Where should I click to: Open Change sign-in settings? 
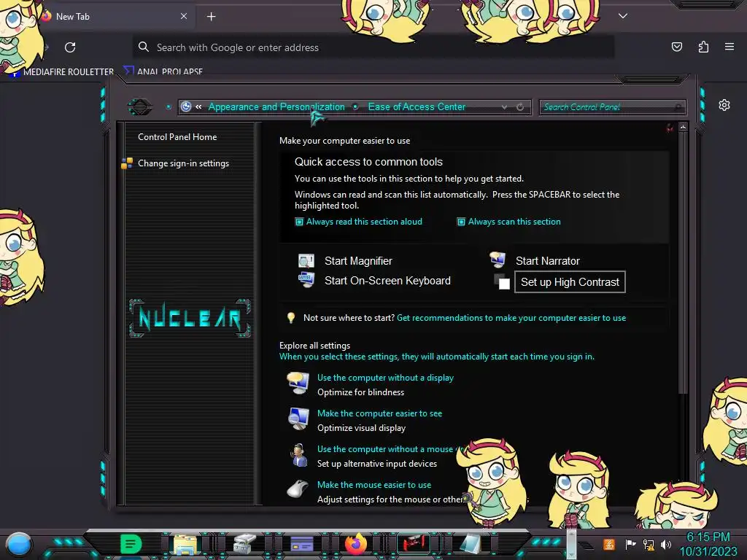(x=183, y=163)
